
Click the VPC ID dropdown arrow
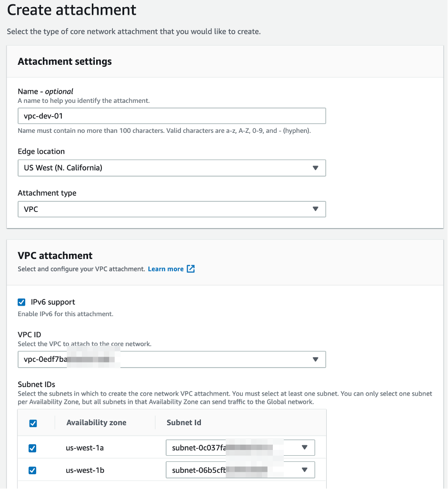[315, 359]
